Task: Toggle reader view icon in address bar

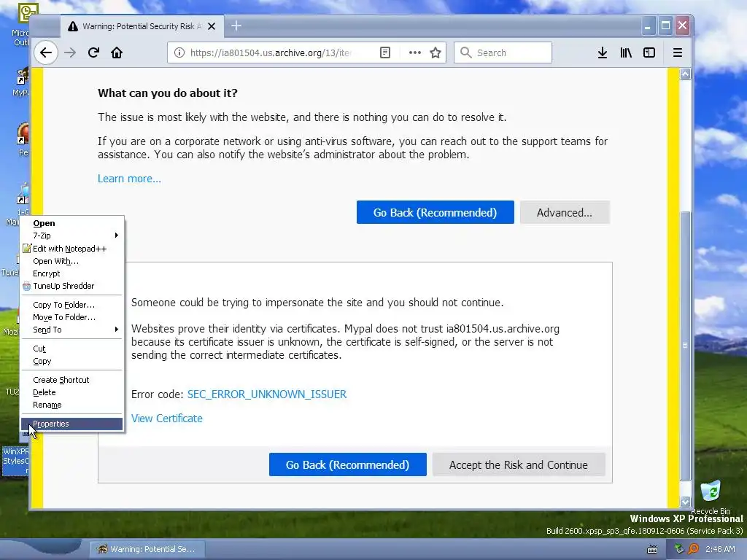Action: (x=385, y=52)
